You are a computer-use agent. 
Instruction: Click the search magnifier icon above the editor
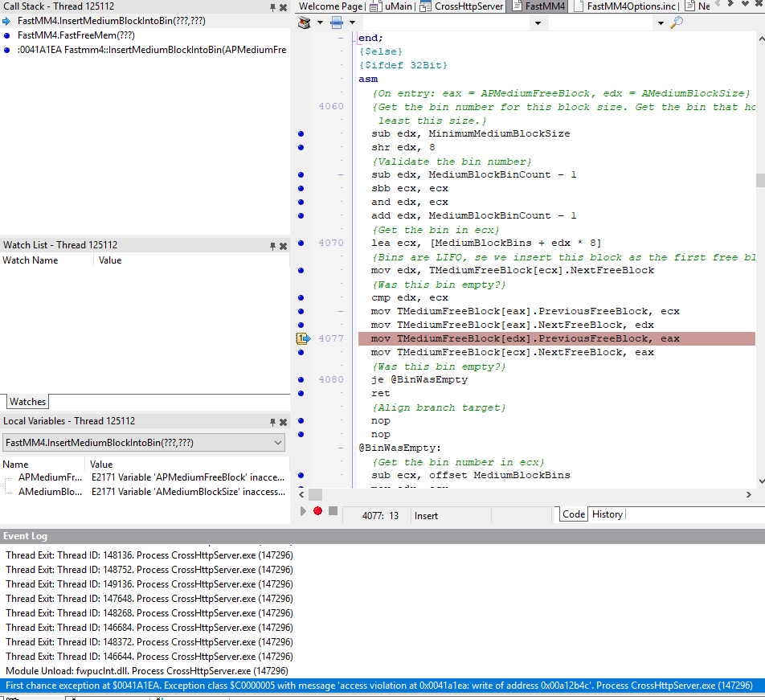pos(677,23)
